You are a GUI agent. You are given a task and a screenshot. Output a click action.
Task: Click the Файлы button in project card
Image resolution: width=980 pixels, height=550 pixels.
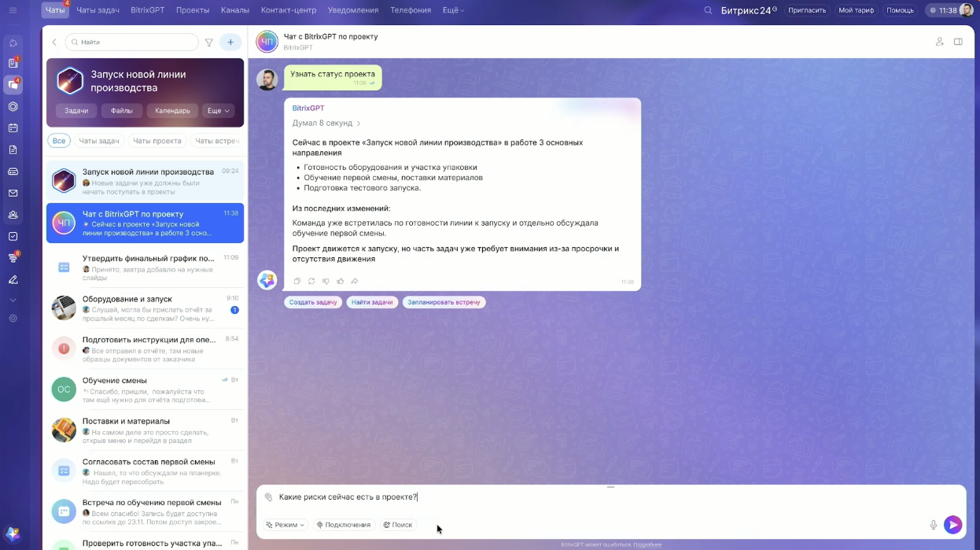122,111
